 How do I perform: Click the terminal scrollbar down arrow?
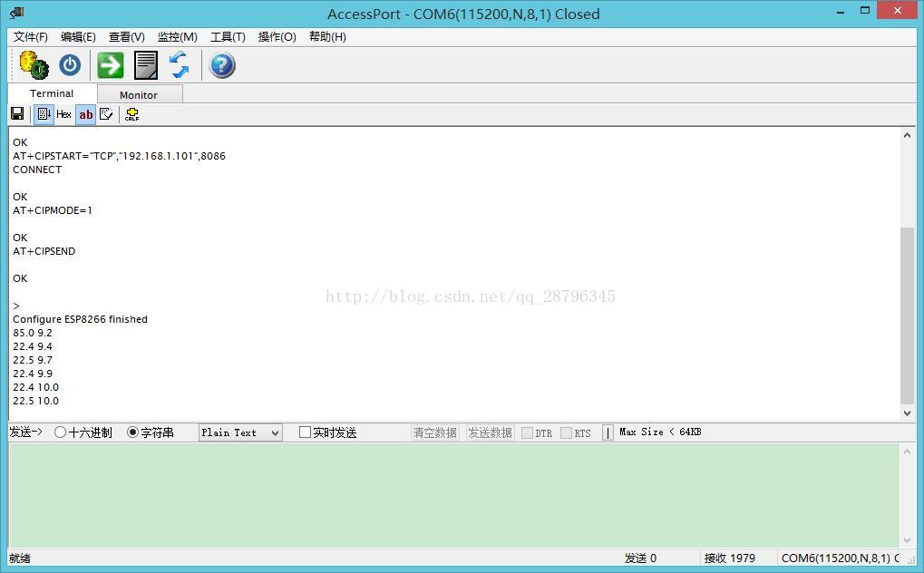[907, 413]
